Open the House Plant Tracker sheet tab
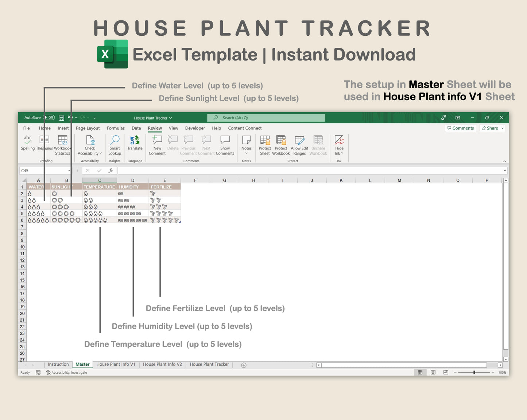This screenshot has height=420, width=527. tap(209, 365)
